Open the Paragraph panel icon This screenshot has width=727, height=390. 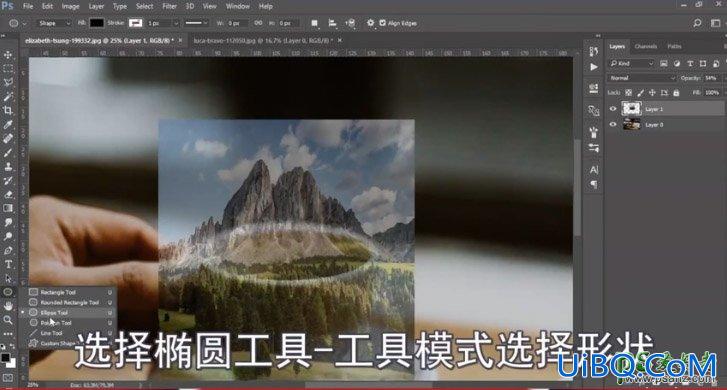594,184
